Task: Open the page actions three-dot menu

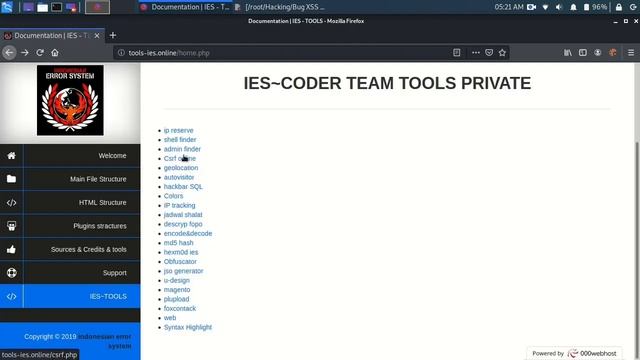Action: click(x=476, y=53)
